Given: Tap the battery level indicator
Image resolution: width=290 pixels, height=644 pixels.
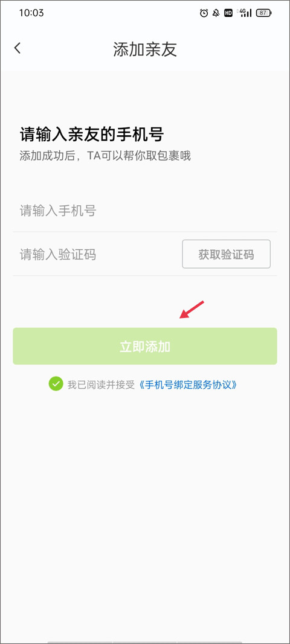Looking at the screenshot, I should pos(263,13).
